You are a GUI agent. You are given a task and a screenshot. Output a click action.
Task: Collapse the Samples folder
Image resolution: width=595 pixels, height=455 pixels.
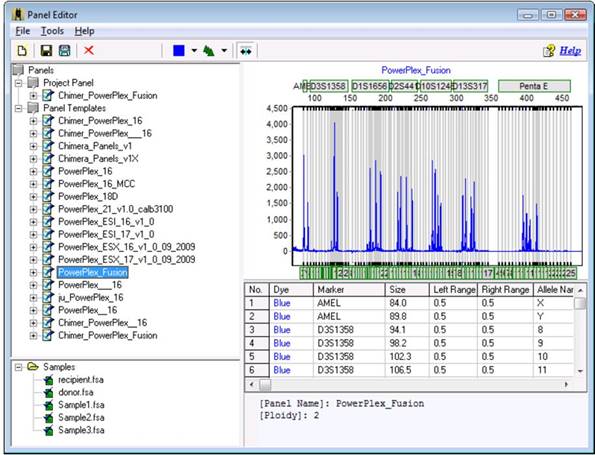pyautogui.click(x=18, y=367)
